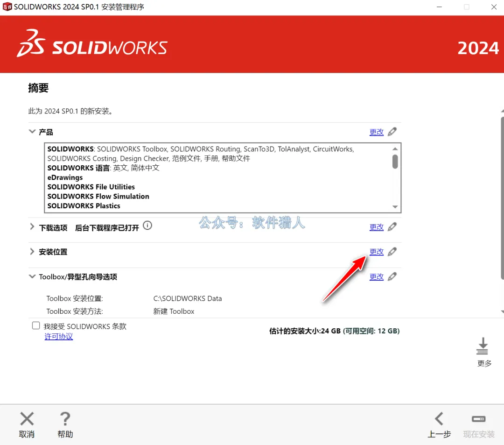Image resolution: width=504 pixels, height=445 pixels.
Task: Minimize the installer window
Action: tap(439, 7)
